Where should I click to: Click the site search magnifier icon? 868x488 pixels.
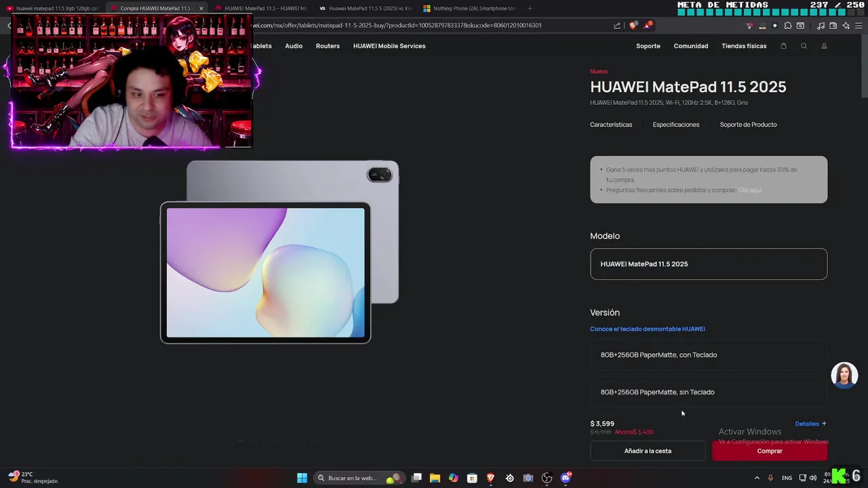[x=804, y=46]
